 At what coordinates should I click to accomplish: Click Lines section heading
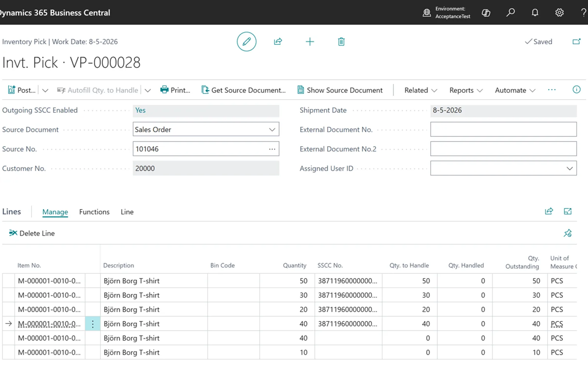click(x=12, y=212)
